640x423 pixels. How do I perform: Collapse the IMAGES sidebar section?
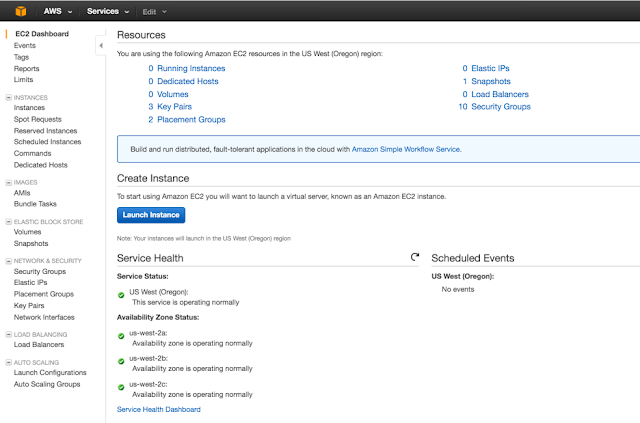tap(9, 182)
